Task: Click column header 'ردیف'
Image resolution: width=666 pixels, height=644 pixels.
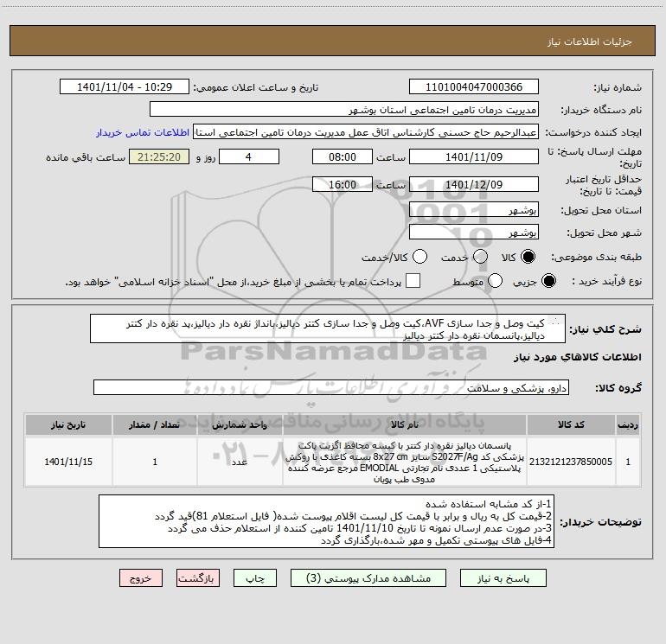Action: click(628, 424)
